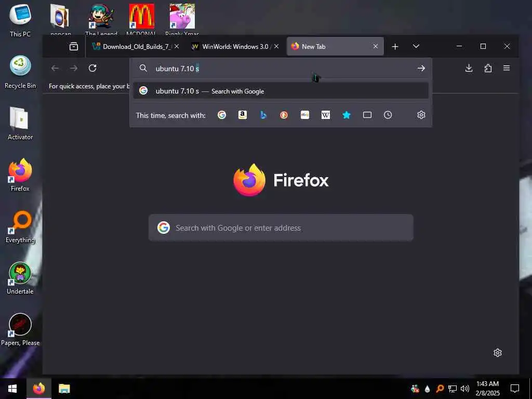Open Activator desktop icon

coord(20,124)
